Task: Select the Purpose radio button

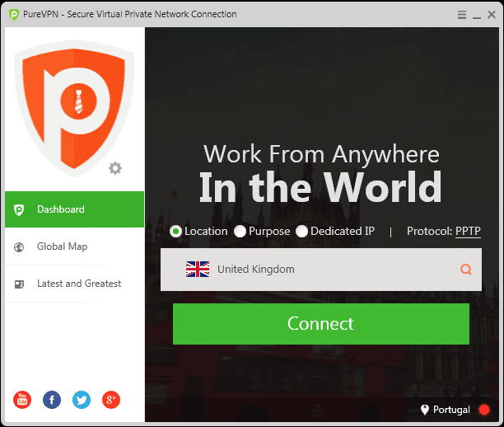Action: pyautogui.click(x=240, y=231)
